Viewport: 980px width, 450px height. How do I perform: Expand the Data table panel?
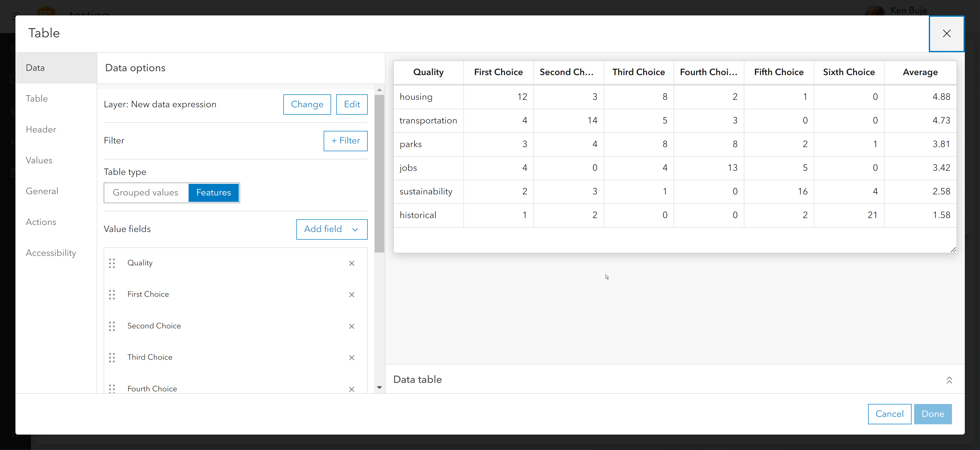click(x=949, y=380)
